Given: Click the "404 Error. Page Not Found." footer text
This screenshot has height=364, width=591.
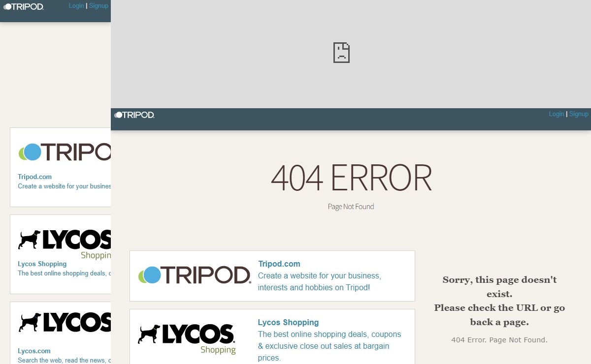Looking at the screenshot, I should tap(499, 340).
